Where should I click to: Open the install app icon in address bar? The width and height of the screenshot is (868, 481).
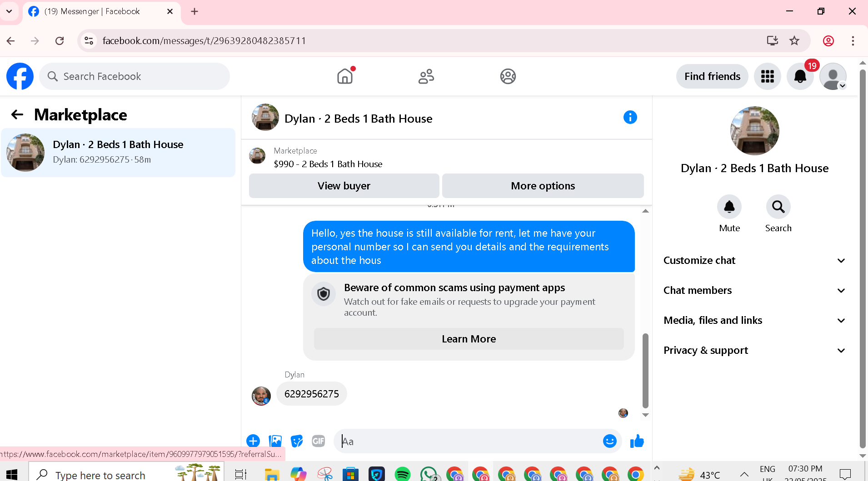pyautogui.click(x=772, y=41)
